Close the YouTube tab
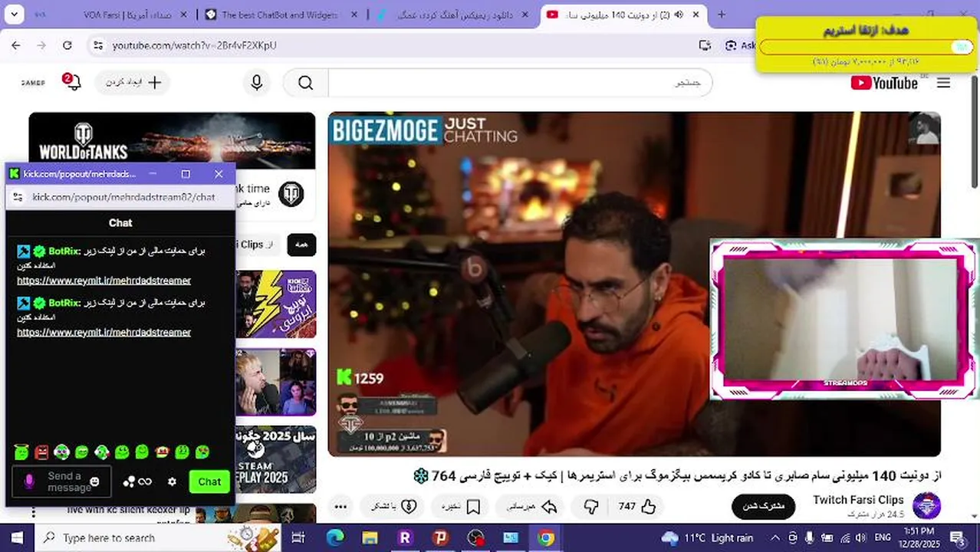980x552 pixels. pyautogui.click(x=696, y=15)
